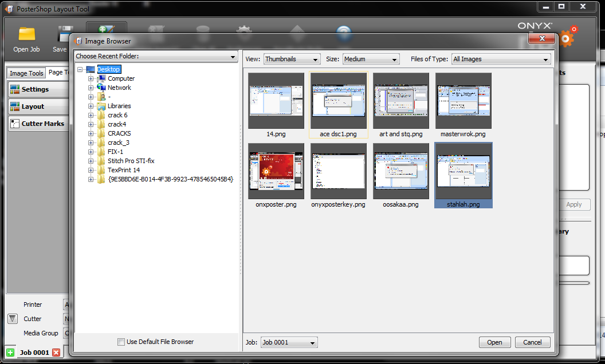
Task: Click the Add Image toolbar icon
Action: tap(106, 30)
